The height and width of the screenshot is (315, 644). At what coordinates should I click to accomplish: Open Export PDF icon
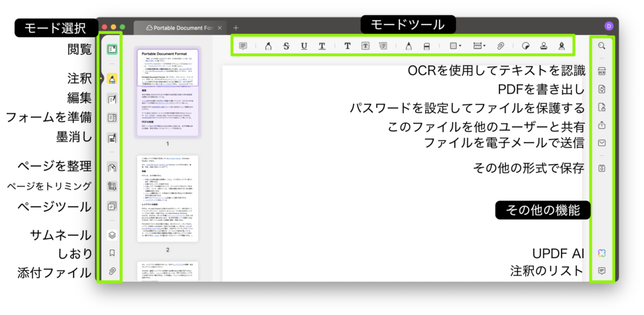pos(602,89)
